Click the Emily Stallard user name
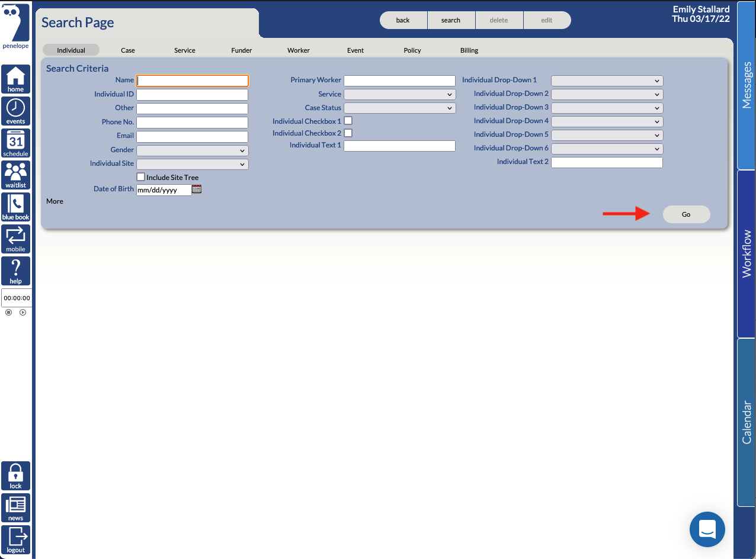756x559 pixels. pos(701,9)
